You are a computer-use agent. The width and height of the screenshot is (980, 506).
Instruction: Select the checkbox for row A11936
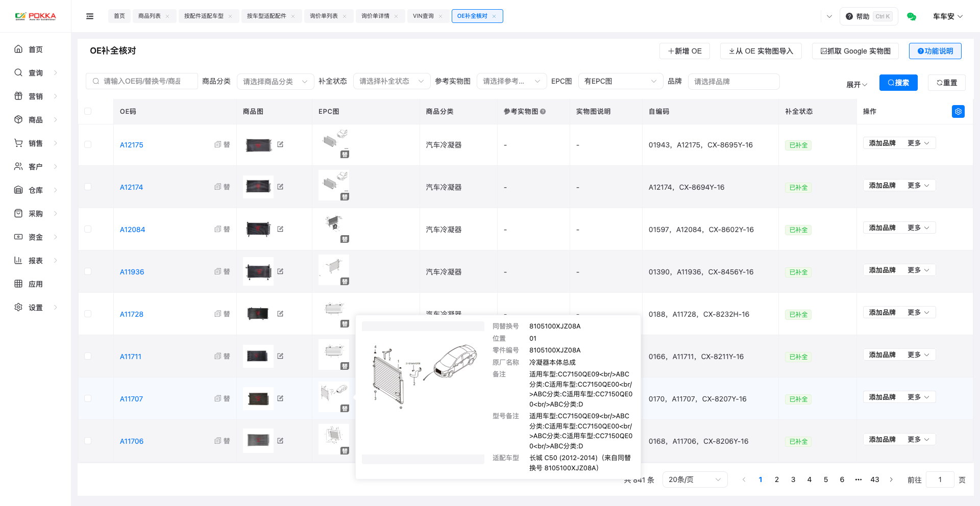(88, 271)
